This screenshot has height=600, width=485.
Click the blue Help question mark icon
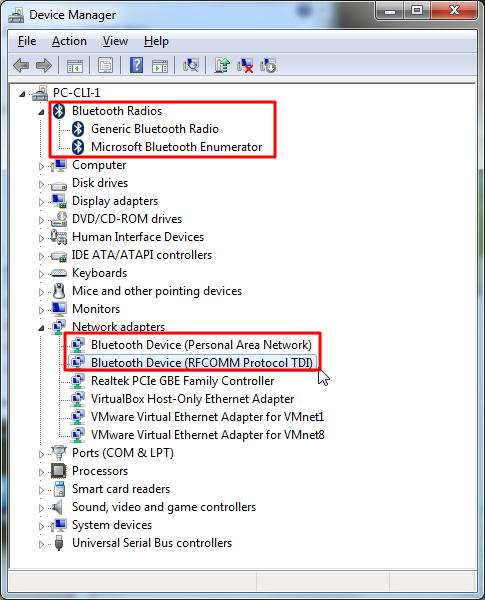137,65
